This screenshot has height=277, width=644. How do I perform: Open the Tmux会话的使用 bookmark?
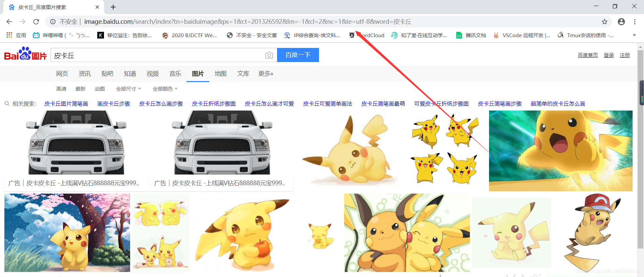point(586,35)
